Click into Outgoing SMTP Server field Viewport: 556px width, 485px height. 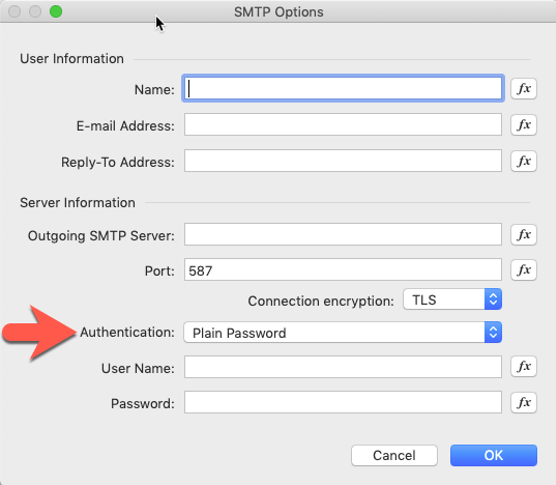click(x=343, y=234)
